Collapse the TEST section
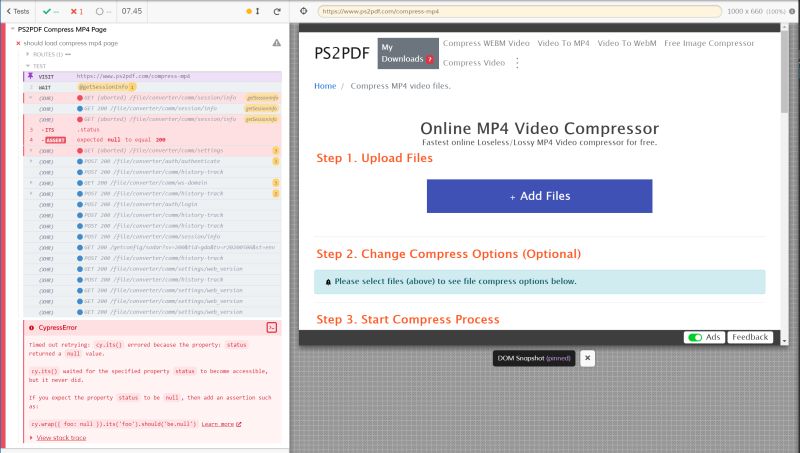Screen dimensions: 800x453 [37, 66]
